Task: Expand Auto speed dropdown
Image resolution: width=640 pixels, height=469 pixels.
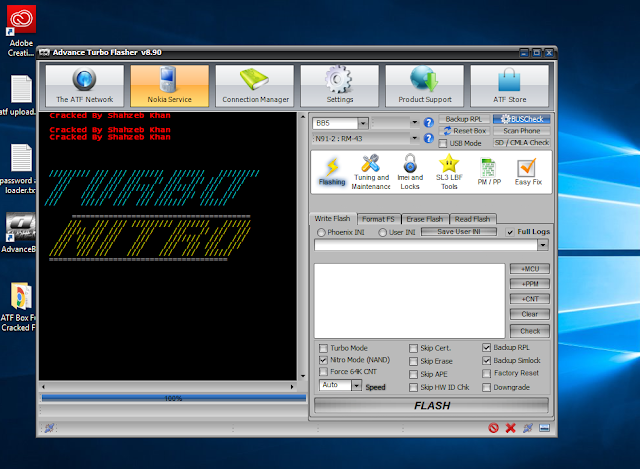Action: [356, 385]
